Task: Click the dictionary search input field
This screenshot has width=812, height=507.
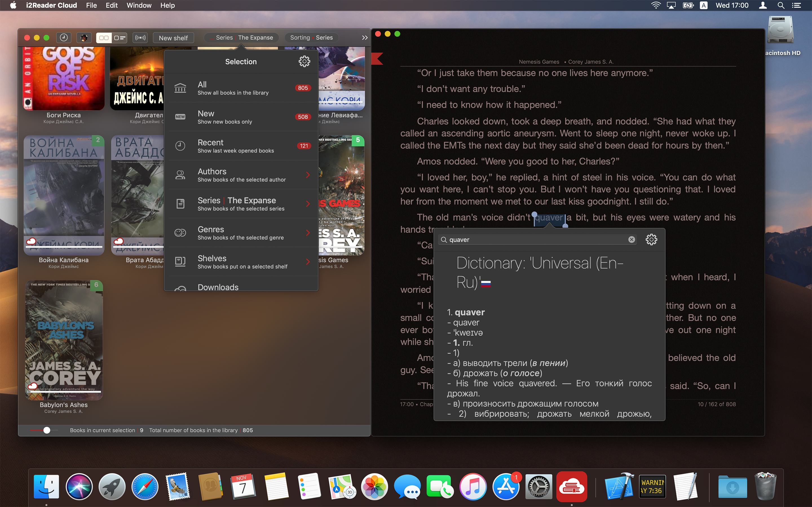Action: [537, 239]
